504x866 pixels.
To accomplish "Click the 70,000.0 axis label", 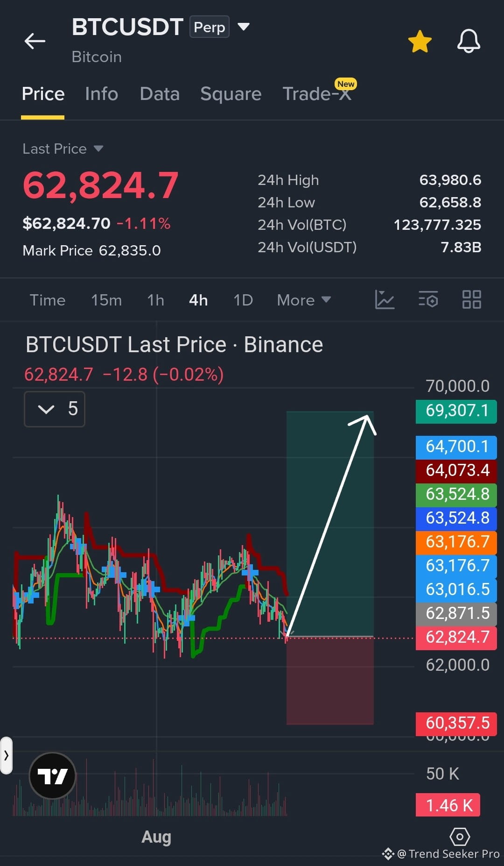I will [x=457, y=386].
